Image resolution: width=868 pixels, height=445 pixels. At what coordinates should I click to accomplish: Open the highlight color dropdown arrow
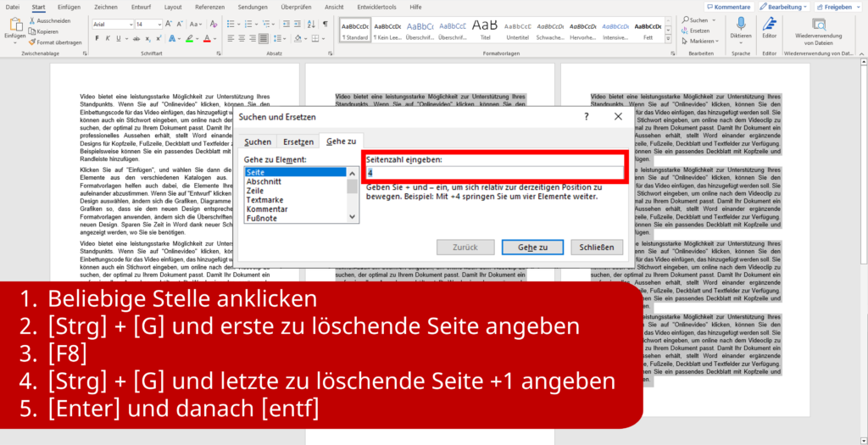pyautogui.click(x=197, y=39)
